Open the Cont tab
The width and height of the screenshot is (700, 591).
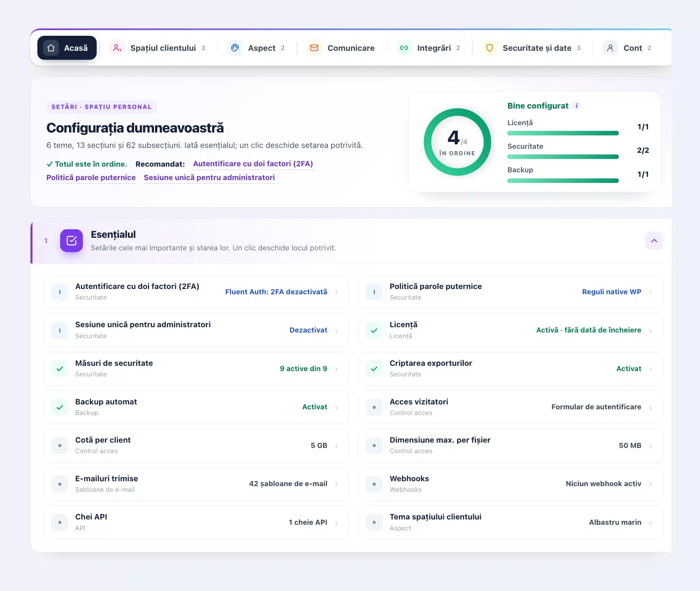coord(627,48)
